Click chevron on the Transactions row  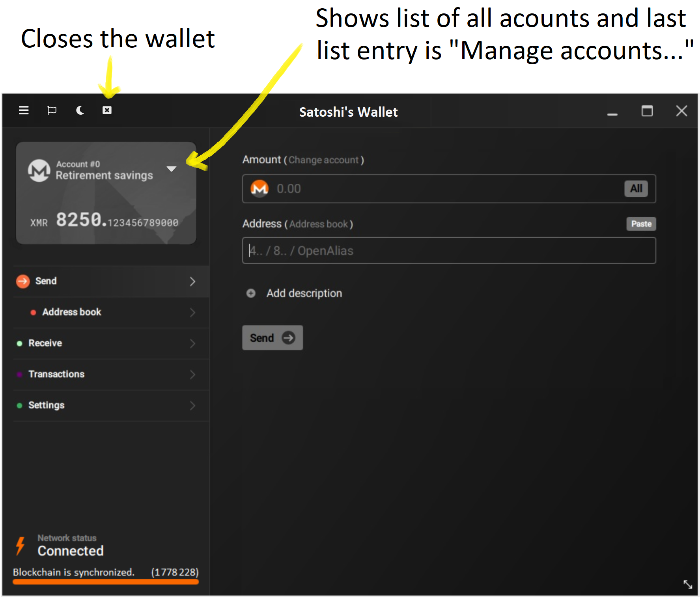(x=192, y=374)
